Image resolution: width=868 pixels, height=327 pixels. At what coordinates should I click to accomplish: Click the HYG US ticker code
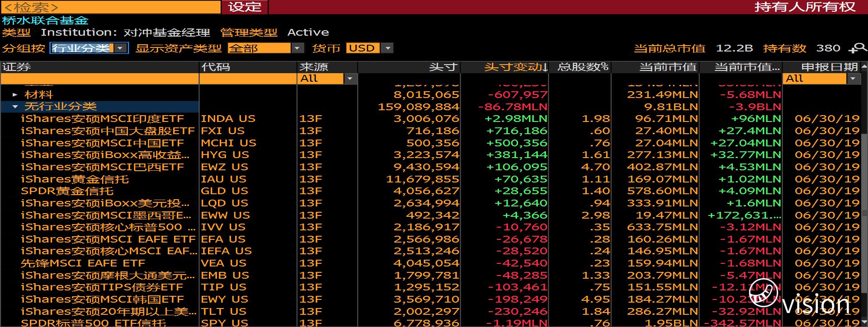(x=225, y=155)
